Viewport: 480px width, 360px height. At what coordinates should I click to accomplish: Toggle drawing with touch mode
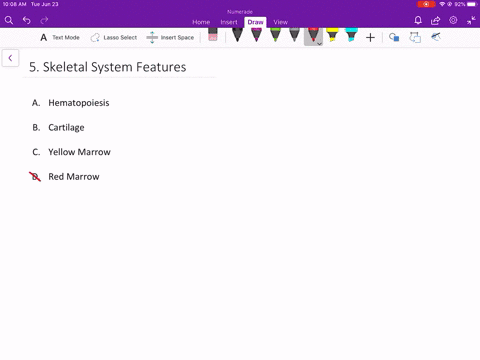coord(436,37)
